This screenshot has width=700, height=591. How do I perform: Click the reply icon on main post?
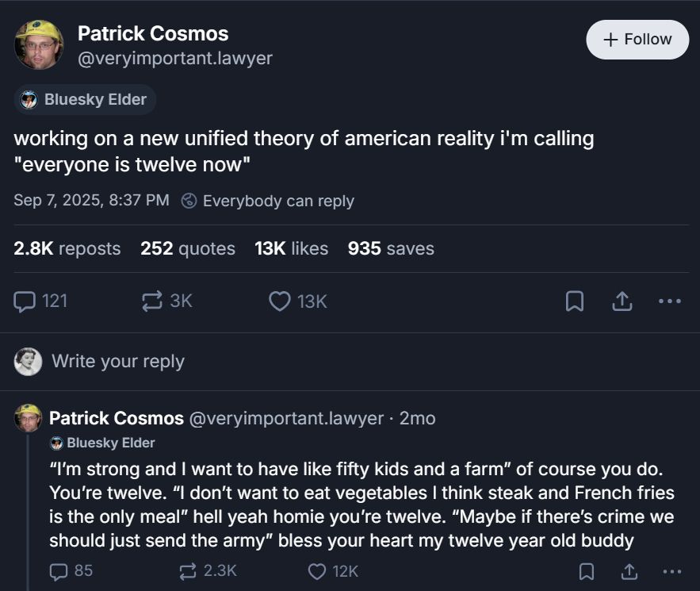click(x=26, y=301)
